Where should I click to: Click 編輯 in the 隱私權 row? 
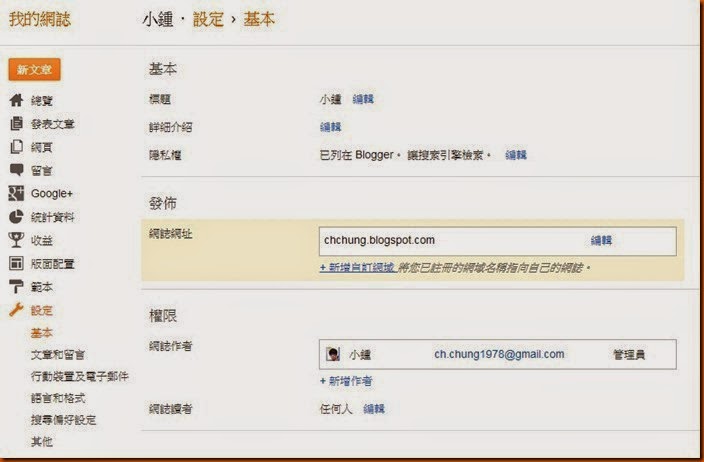point(515,155)
